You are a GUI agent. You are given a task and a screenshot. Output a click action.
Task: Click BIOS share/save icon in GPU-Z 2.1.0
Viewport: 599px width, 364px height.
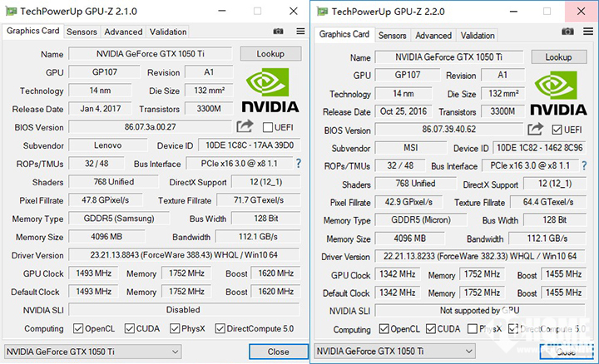tap(245, 126)
